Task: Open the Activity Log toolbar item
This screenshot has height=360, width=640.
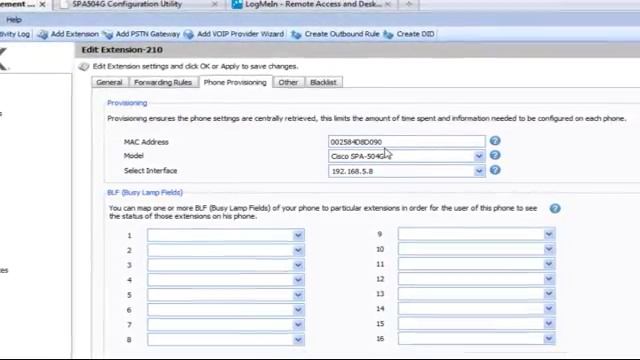Action: point(15,34)
